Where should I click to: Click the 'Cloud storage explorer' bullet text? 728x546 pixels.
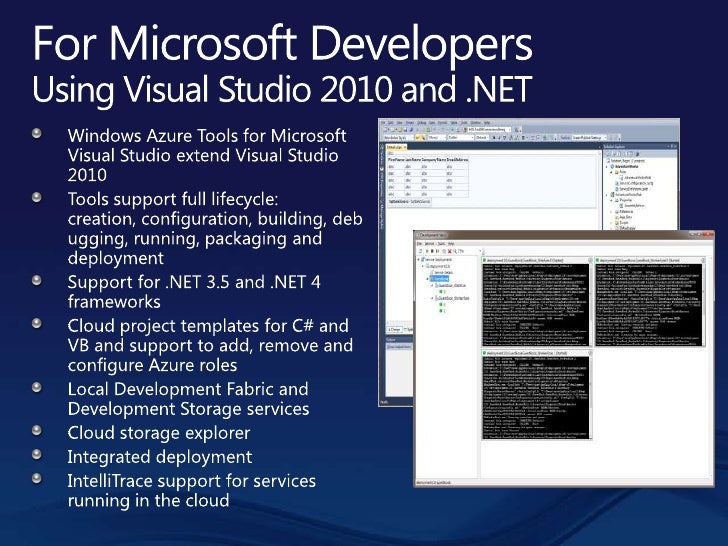(159, 433)
